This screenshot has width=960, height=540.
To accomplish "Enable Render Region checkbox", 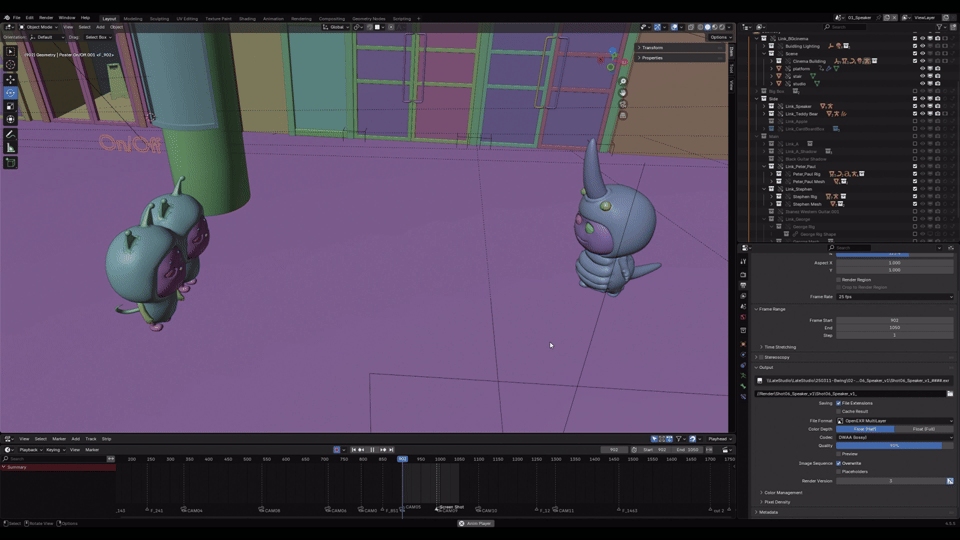I will point(838,280).
